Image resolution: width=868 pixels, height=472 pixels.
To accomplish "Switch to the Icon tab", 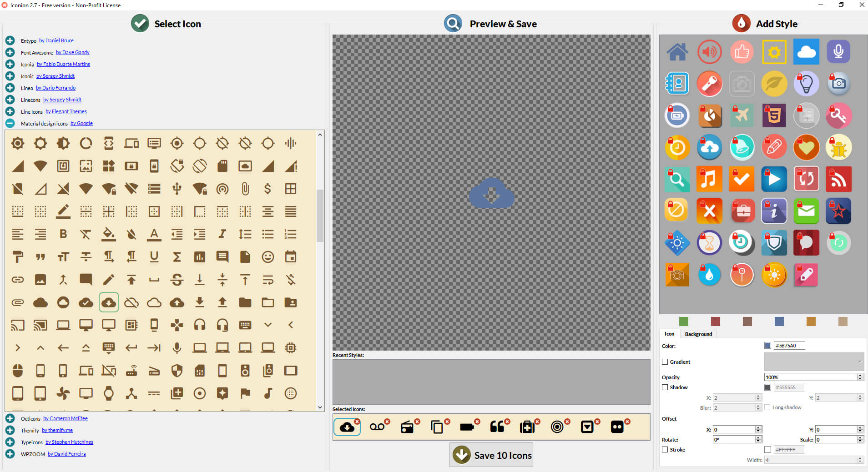I will click(x=669, y=334).
